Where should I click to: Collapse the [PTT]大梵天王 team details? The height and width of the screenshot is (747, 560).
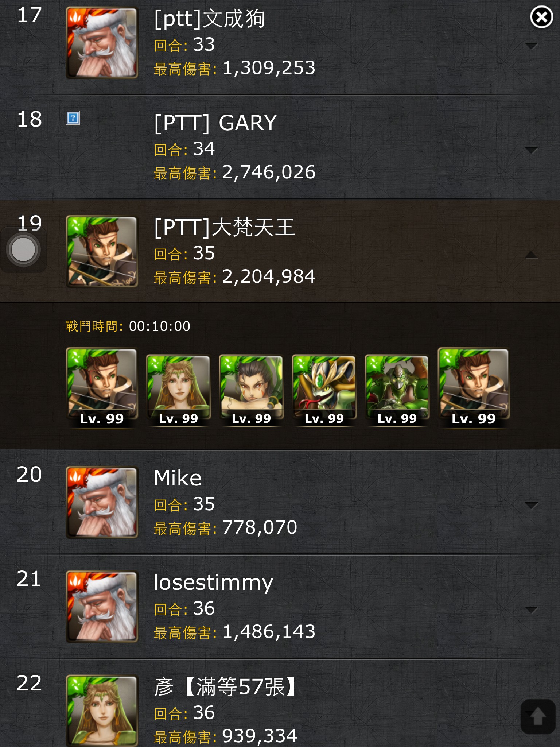(531, 255)
